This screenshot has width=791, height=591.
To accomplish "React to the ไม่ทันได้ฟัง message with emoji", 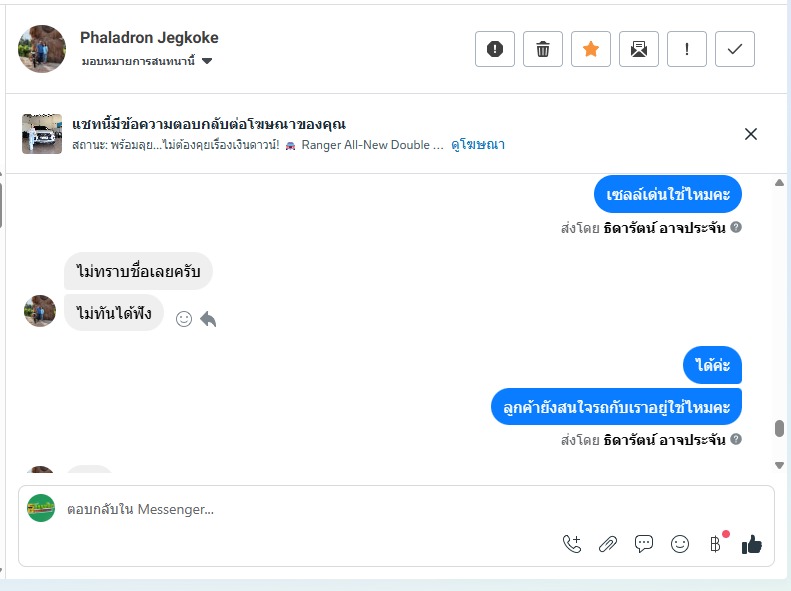I will pyautogui.click(x=184, y=319).
